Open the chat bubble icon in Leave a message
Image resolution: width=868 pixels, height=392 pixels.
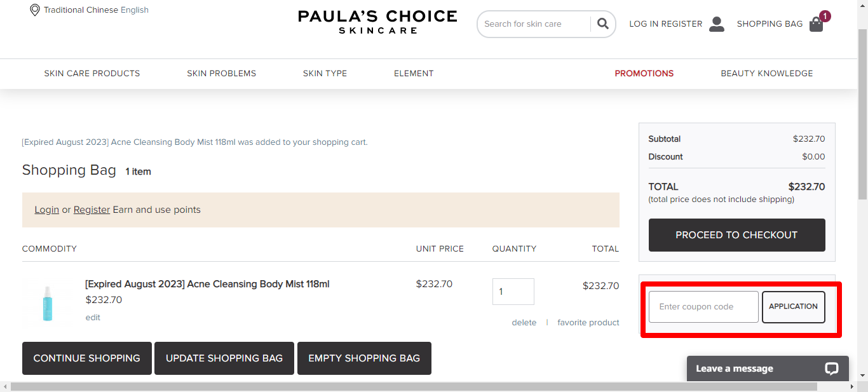click(831, 368)
